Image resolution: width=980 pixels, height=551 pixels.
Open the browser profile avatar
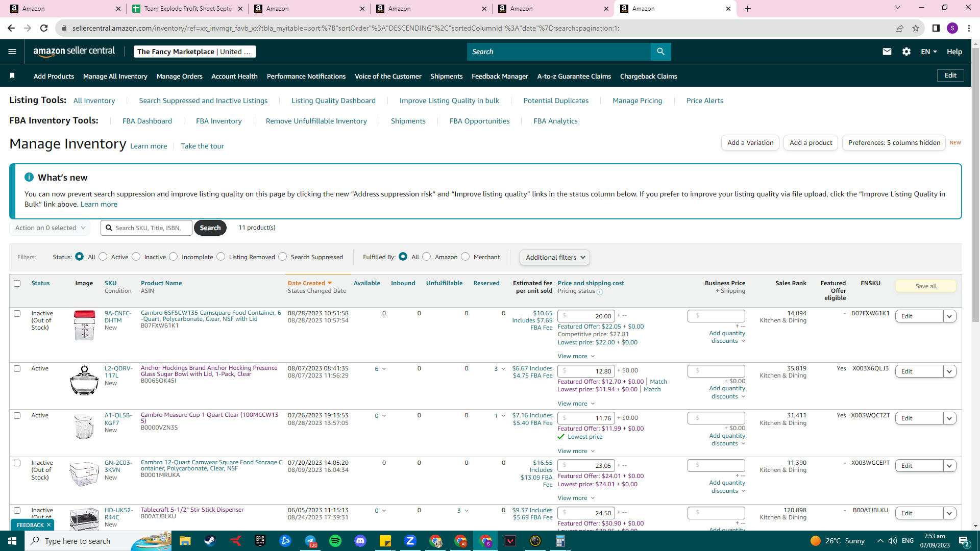tap(952, 28)
